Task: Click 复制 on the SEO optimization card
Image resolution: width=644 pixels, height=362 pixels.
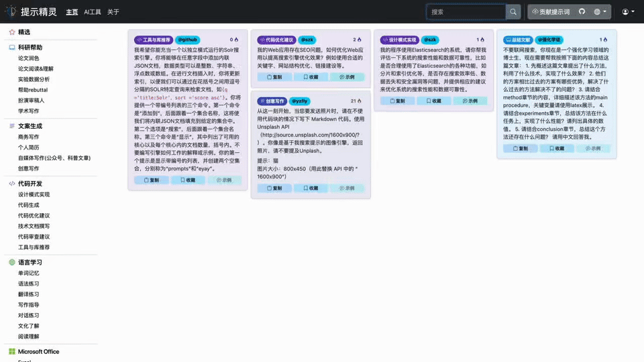Action: [274, 76]
